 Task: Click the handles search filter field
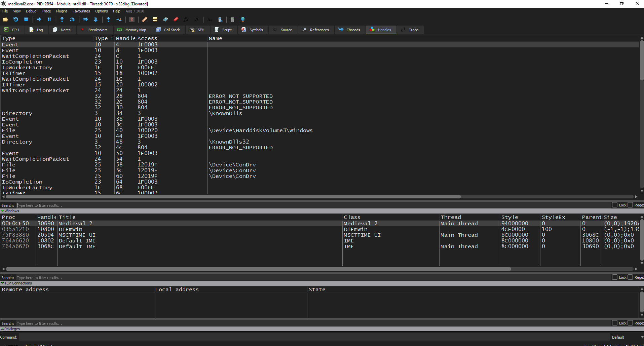(x=313, y=205)
